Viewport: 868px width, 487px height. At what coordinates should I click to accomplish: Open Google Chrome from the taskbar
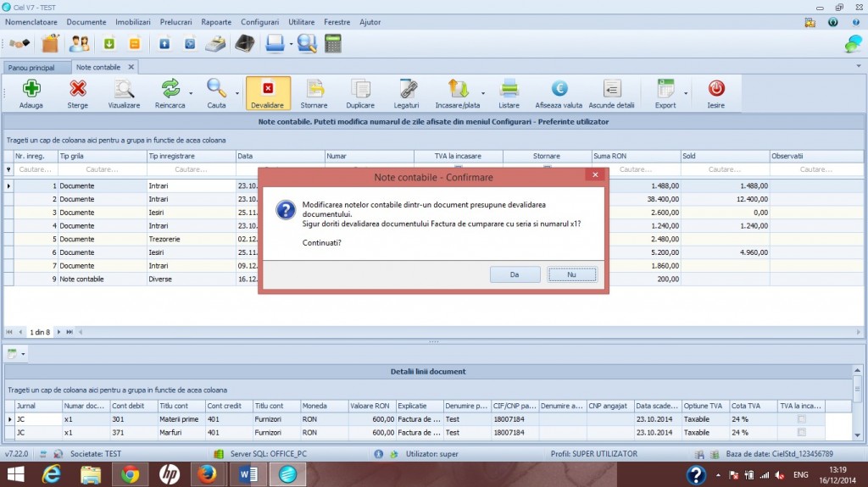coord(130,474)
